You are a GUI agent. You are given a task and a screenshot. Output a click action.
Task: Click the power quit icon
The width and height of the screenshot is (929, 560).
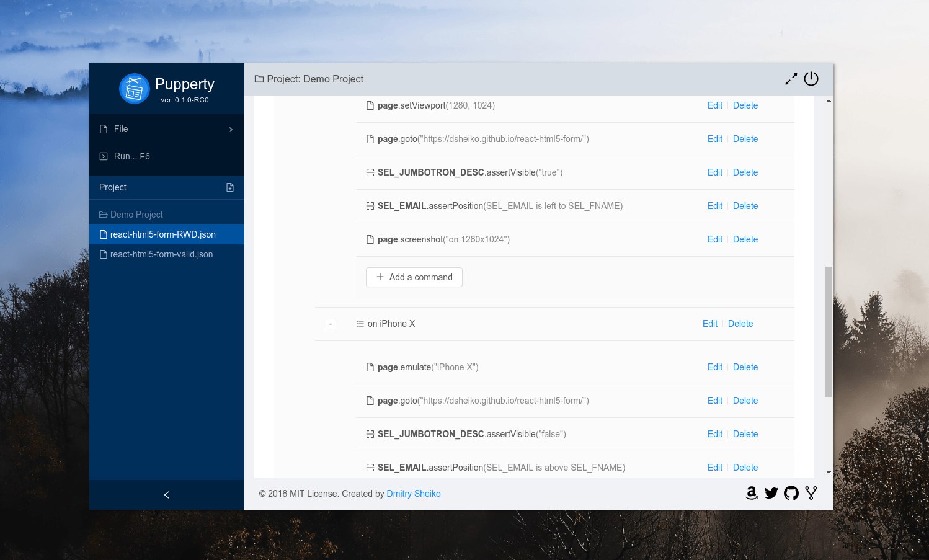(811, 79)
